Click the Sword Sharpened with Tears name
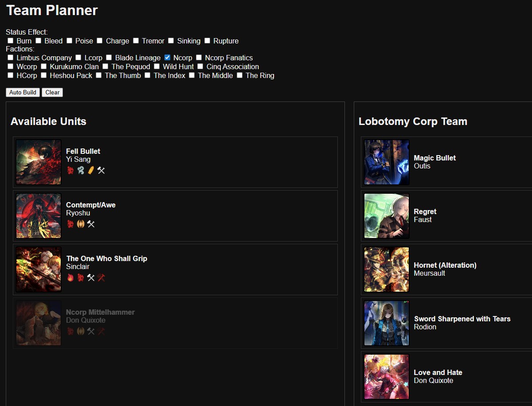The image size is (532, 406). [462, 319]
